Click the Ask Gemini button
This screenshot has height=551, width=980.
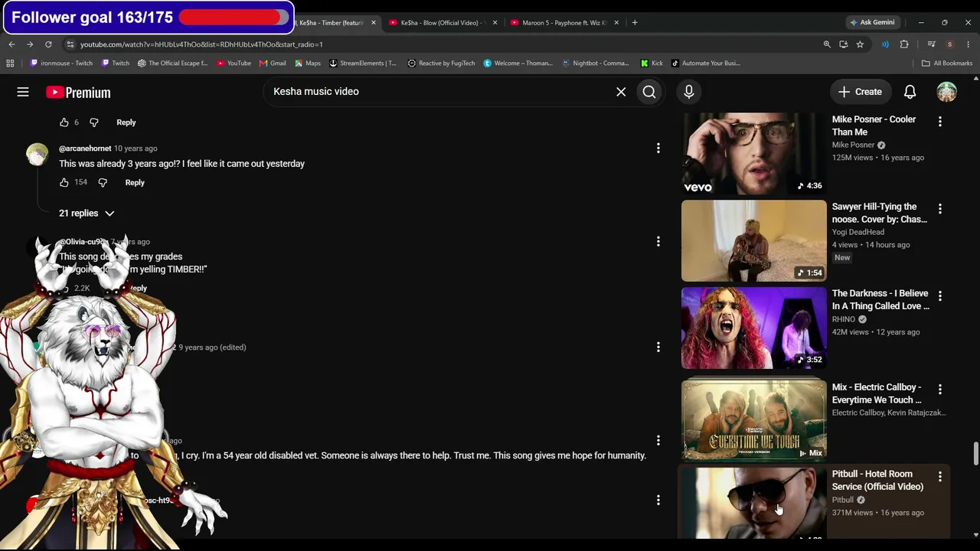point(871,22)
